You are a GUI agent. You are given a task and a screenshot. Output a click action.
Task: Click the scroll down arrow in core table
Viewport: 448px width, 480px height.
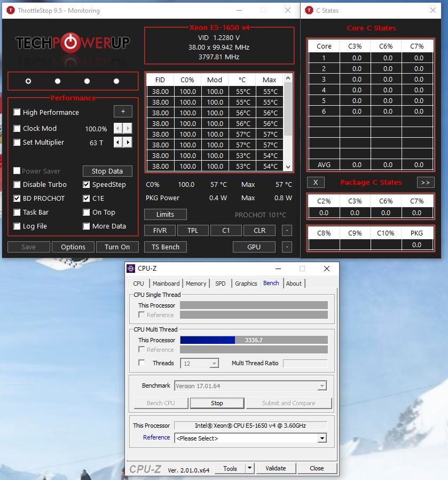tap(288, 167)
